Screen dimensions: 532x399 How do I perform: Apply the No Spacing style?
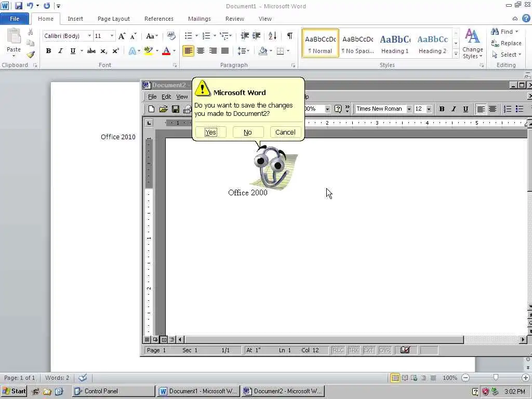(357, 44)
